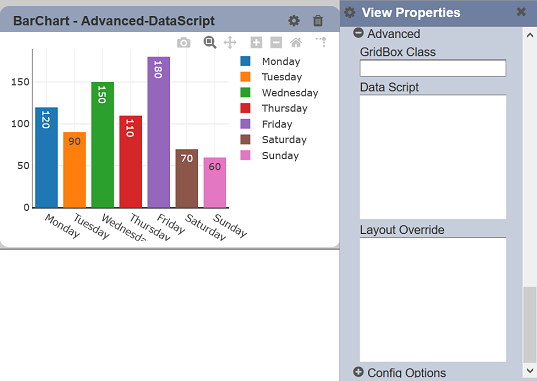Delete chart with the trash icon

click(x=318, y=21)
